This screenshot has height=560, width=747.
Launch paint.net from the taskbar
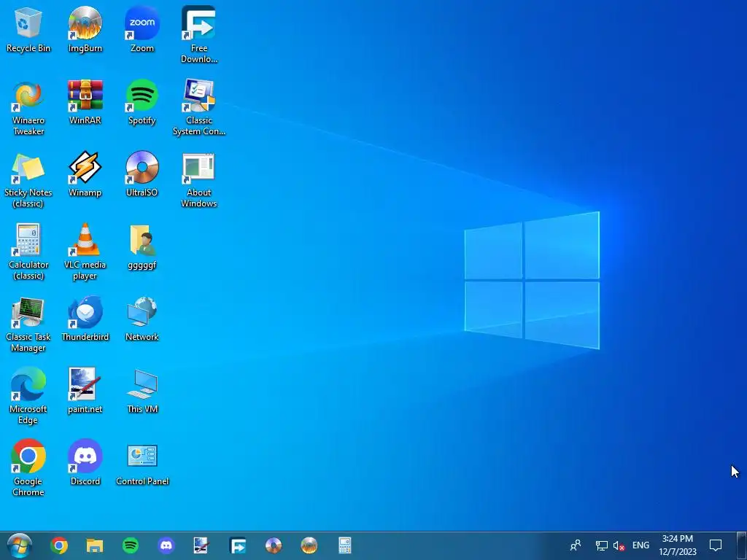point(201,545)
